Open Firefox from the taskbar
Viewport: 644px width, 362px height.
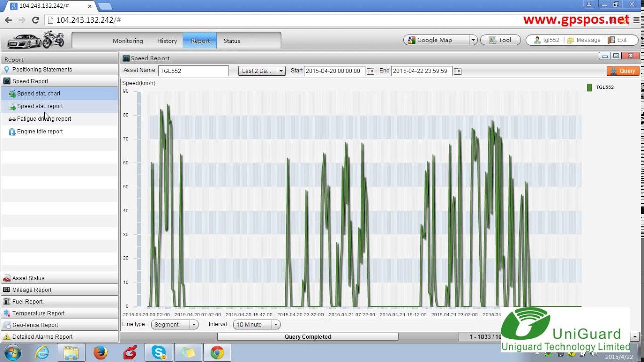[101, 353]
